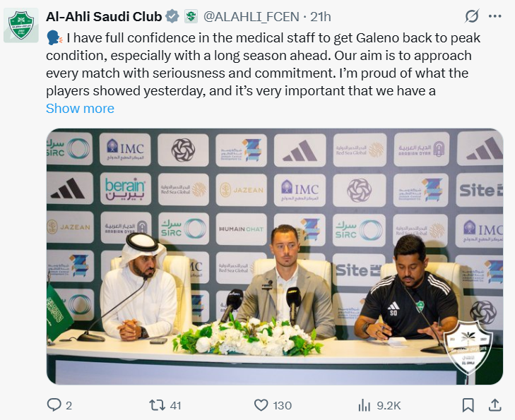Open Al-Ahli club profile picture avatar

[21, 25]
